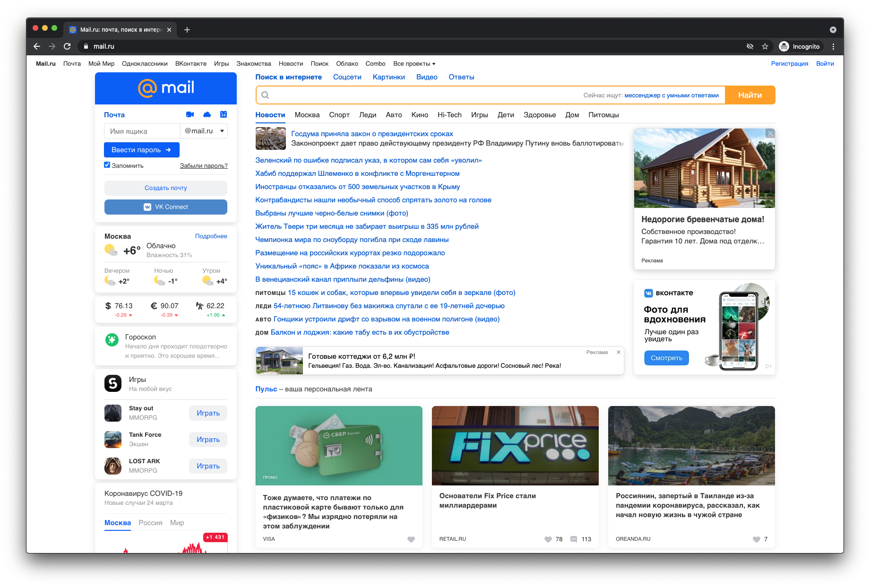Open comments on the Fix Price article
This screenshot has height=588, width=870.
(x=574, y=539)
